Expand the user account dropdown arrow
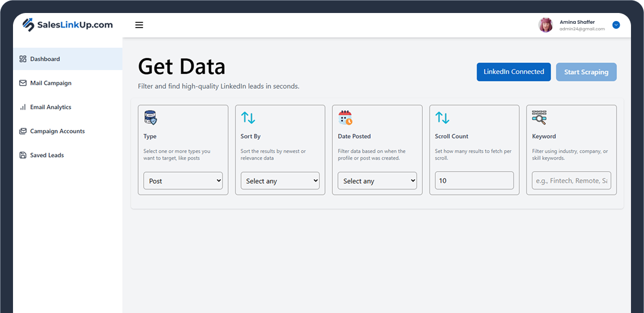Viewport: 644px width, 313px height. point(616,25)
